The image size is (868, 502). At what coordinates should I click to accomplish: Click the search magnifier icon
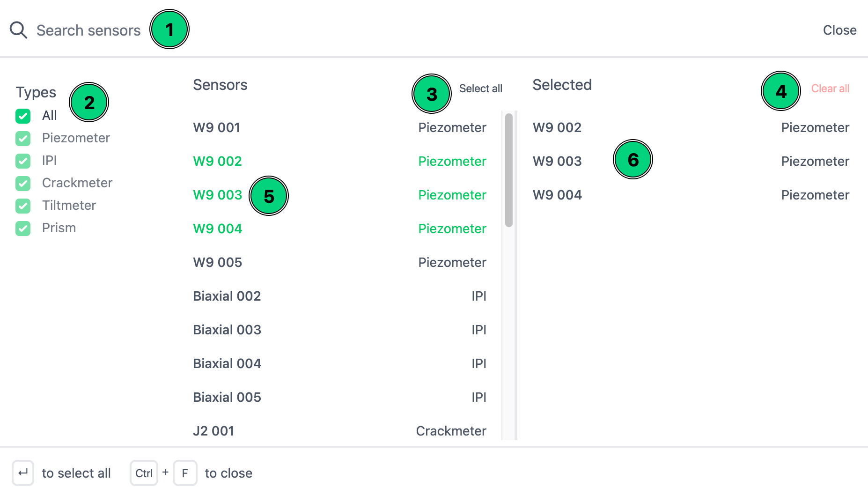pos(19,30)
